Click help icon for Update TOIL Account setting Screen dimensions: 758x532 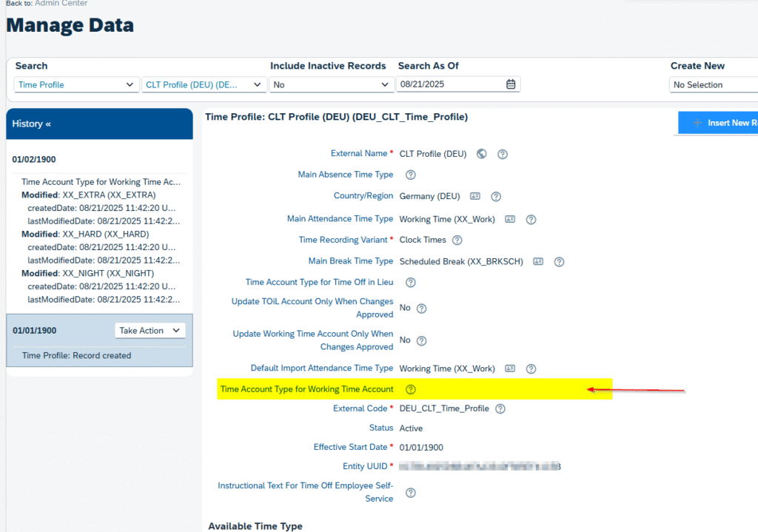(x=422, y=309)
